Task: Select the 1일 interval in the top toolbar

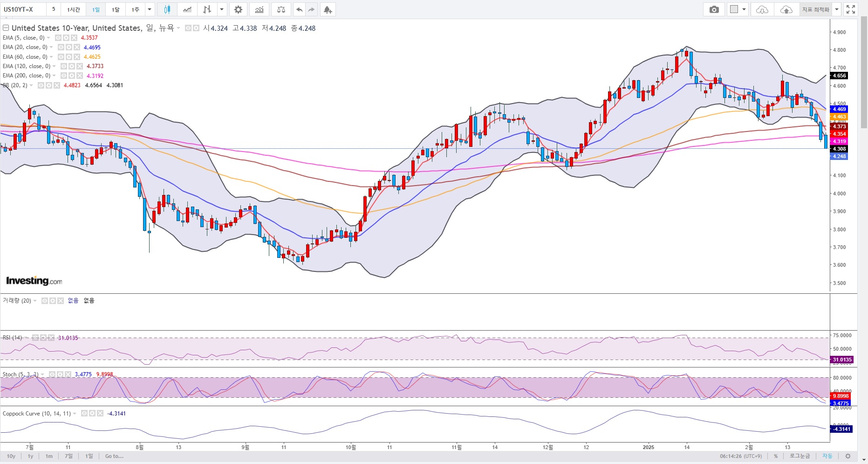Action: pos(96,9)
